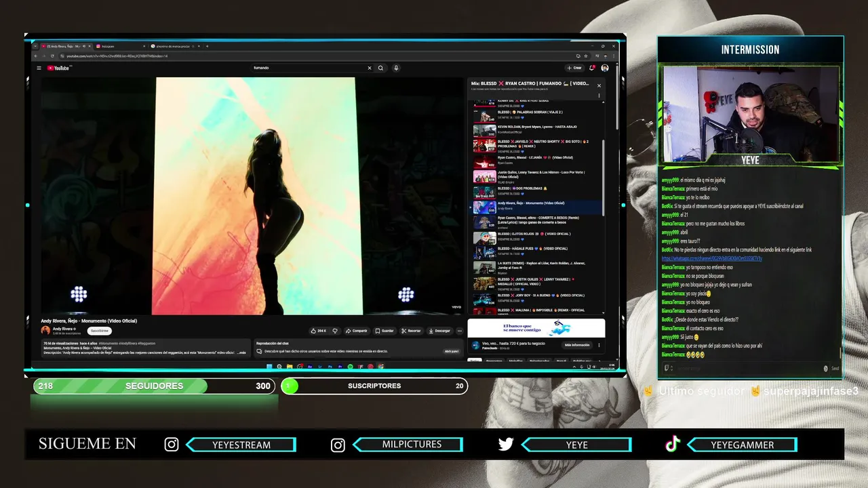The width and height of the screenshot is (868, 488).
Task: Download the video with Descargar
Action: pyautogui.click(x=440, y=331)
